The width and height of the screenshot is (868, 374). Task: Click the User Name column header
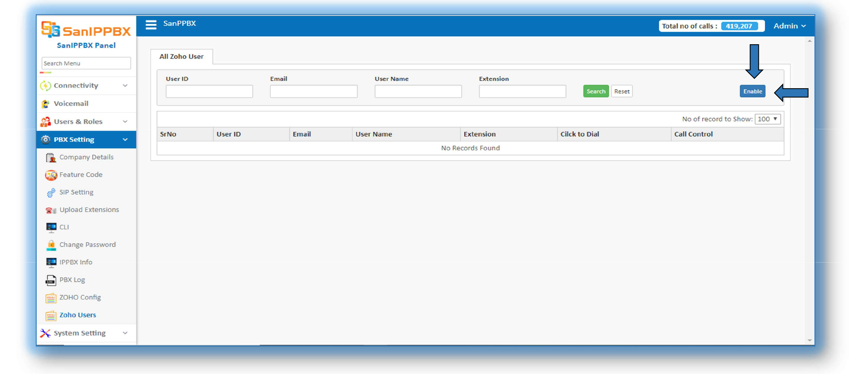click(406, 134)
